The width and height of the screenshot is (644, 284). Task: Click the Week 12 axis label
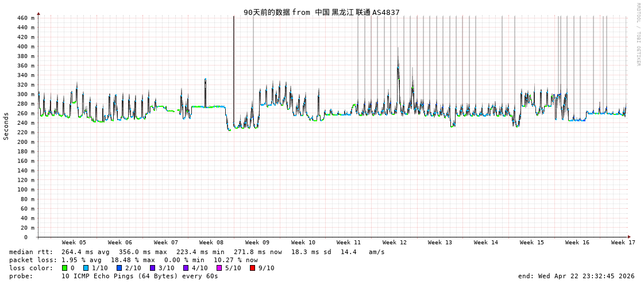point(395,243)
